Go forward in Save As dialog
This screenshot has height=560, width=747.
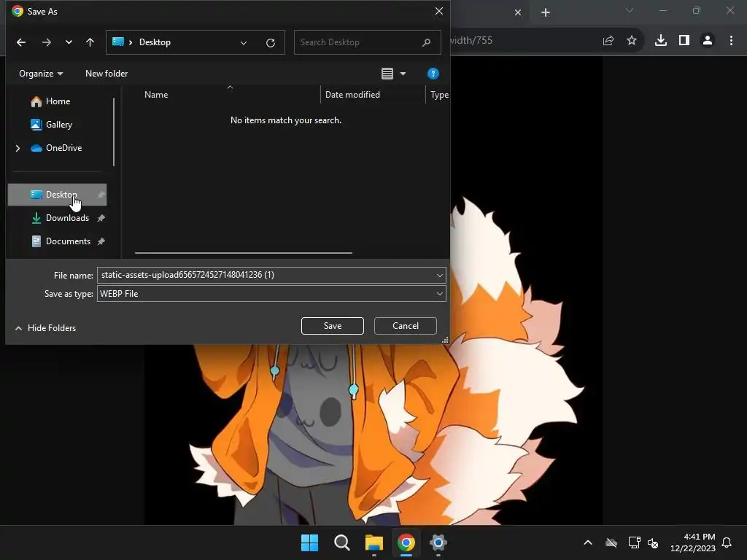point(46,42)
